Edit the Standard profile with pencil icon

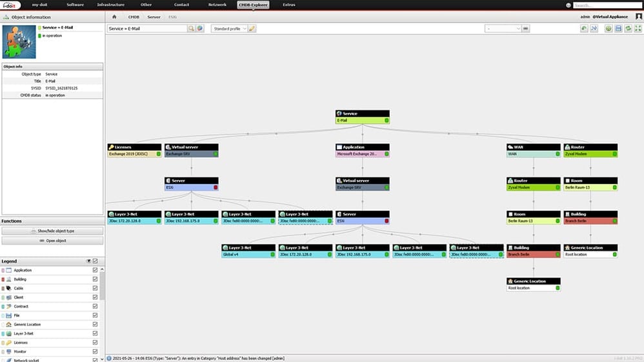click(252, 28)
